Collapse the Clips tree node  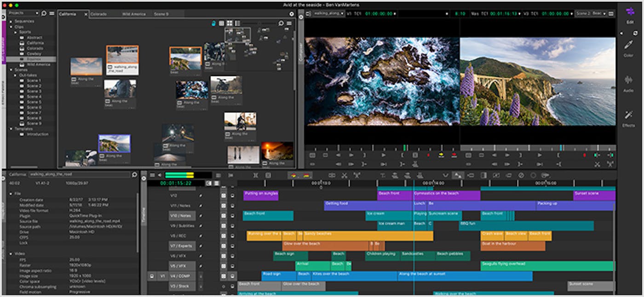[x=11, y=27]
